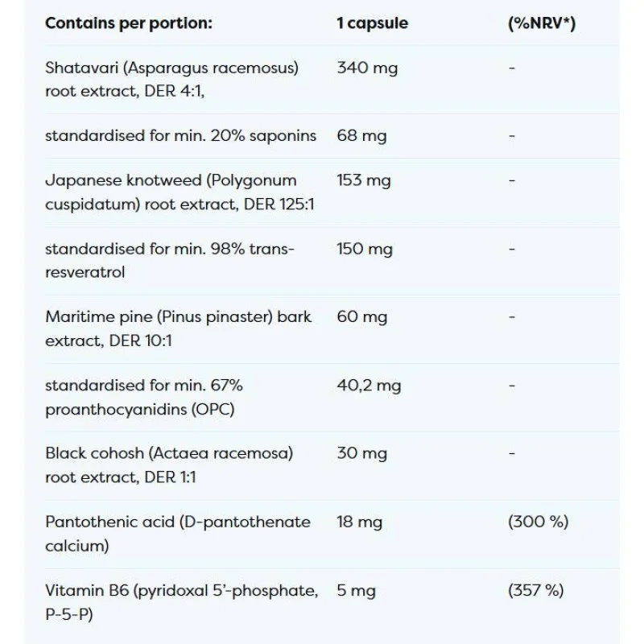Select the Japanese knotweed root extract label

179,192
